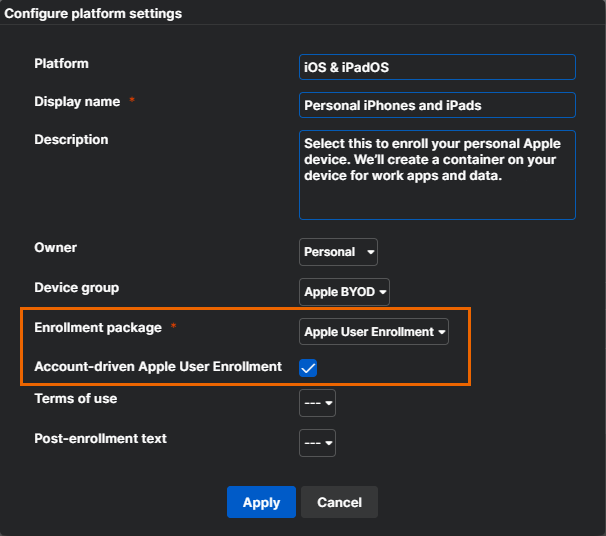Click inside the Description text area
This screenshot has height=536, width=606.
click(x=437, y=174)
